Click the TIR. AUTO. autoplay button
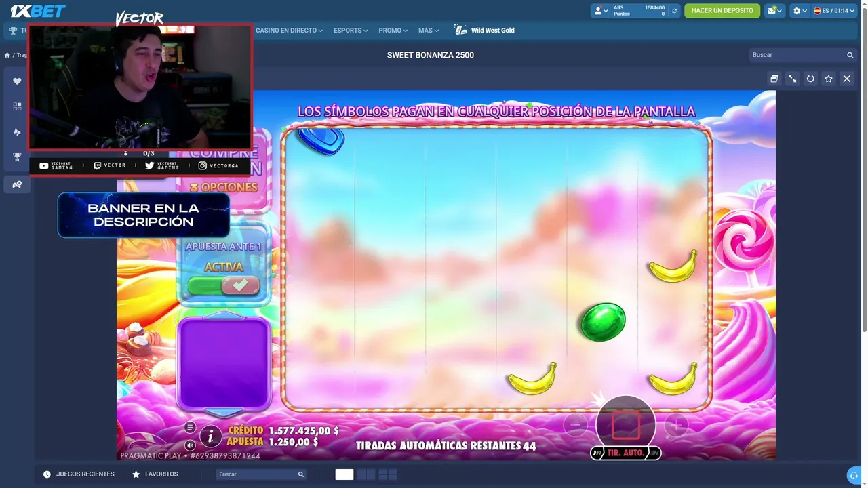This screenshot has height=488, width=868. click(625, 453)
